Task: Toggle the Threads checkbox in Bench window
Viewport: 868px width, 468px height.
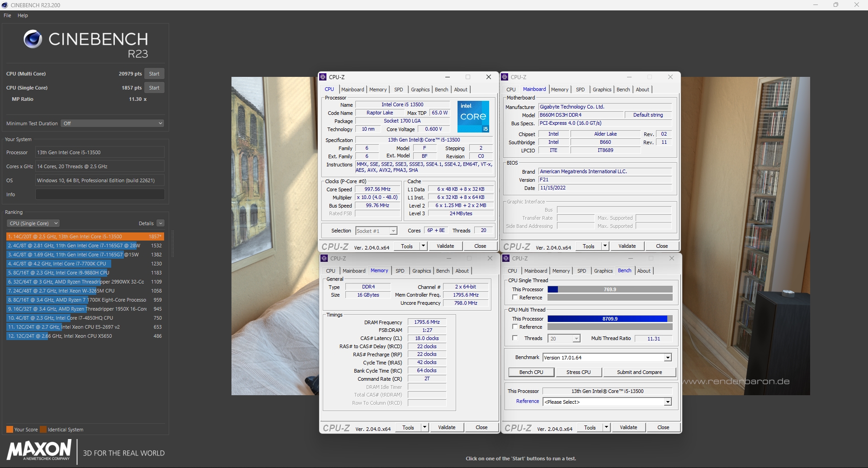Action: click(x=515, y=338)
